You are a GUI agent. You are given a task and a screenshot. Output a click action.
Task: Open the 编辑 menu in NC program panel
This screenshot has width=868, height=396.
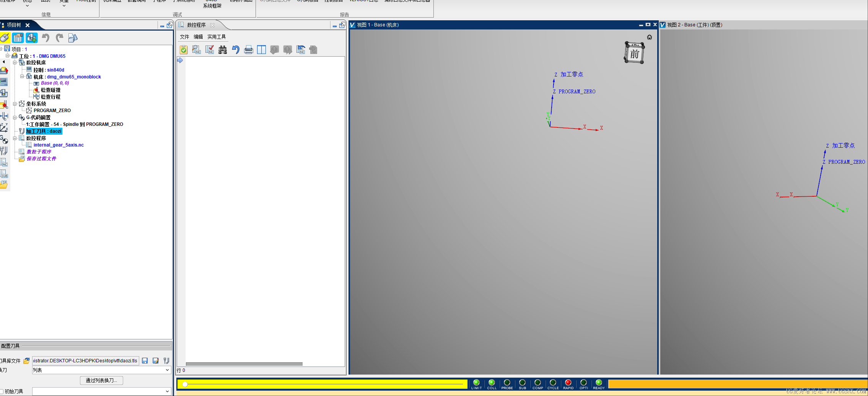click(x=198, y=37)
